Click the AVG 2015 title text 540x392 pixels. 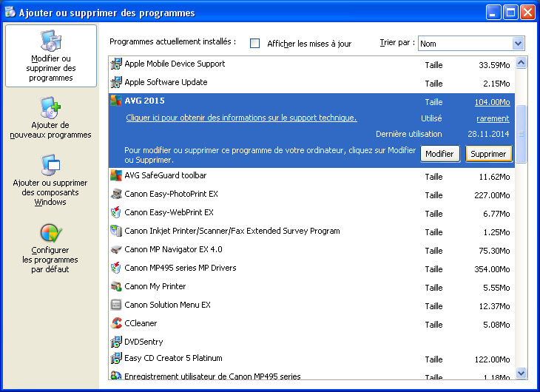(145, 101)
